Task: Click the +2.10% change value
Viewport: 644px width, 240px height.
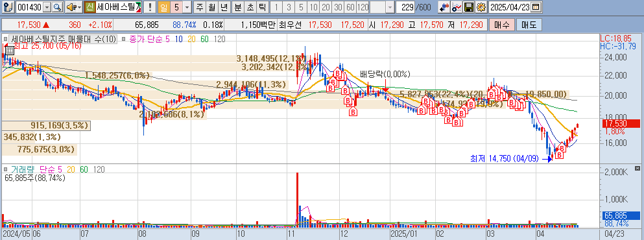Action: pos(100,25)
